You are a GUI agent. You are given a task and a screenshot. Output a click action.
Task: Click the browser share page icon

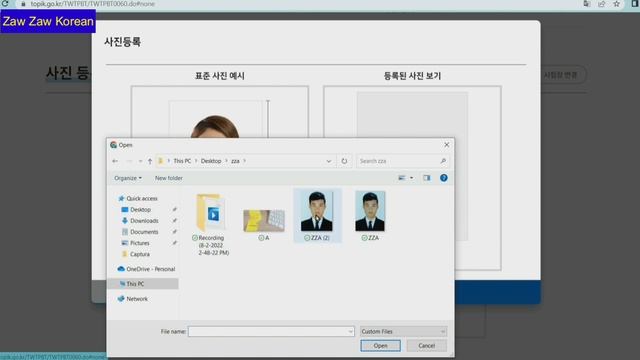tap(601, 4)
